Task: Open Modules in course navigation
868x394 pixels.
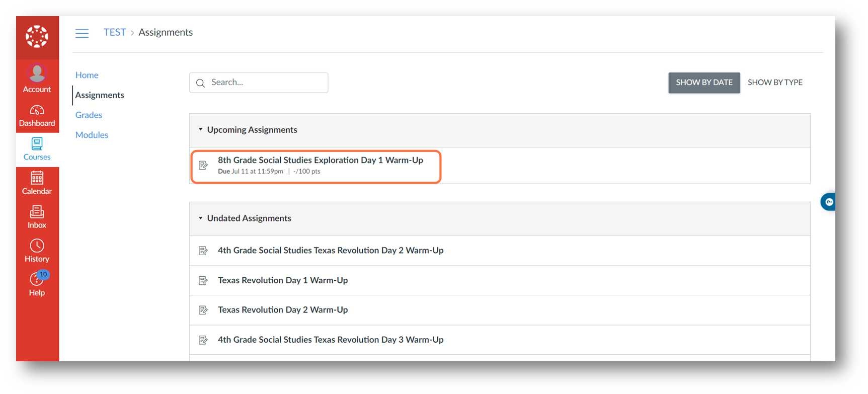Action: tap(92, 135)
